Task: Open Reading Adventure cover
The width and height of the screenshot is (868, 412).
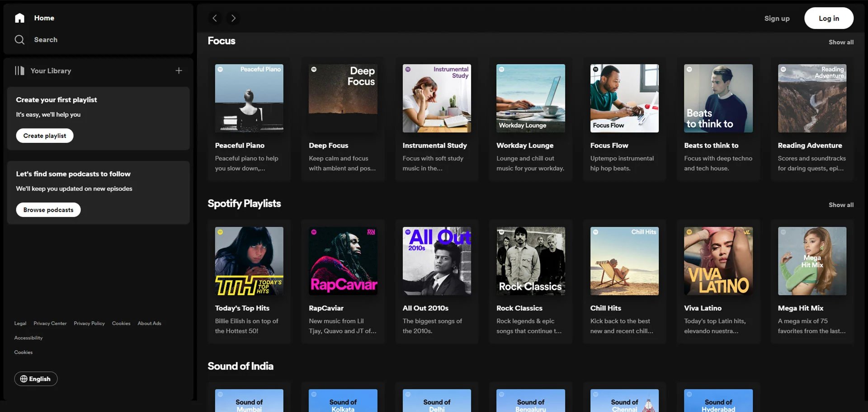Action: [812, 98]
